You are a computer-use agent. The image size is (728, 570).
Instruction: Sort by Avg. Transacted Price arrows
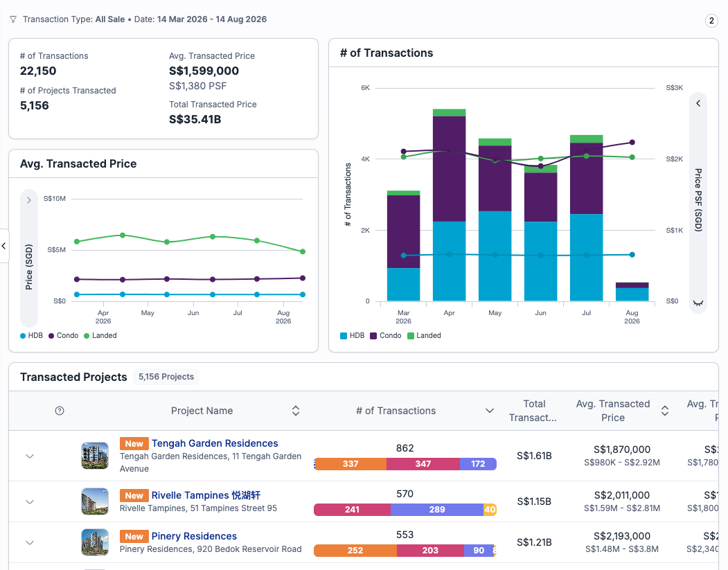tap(665, 411)
